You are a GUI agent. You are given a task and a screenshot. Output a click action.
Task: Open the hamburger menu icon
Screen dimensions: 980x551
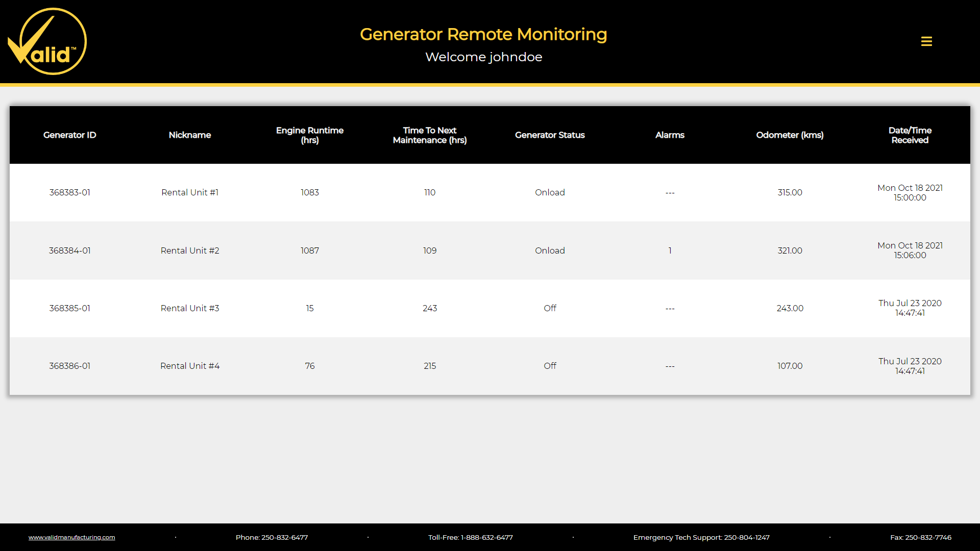[x=926, y=41]
